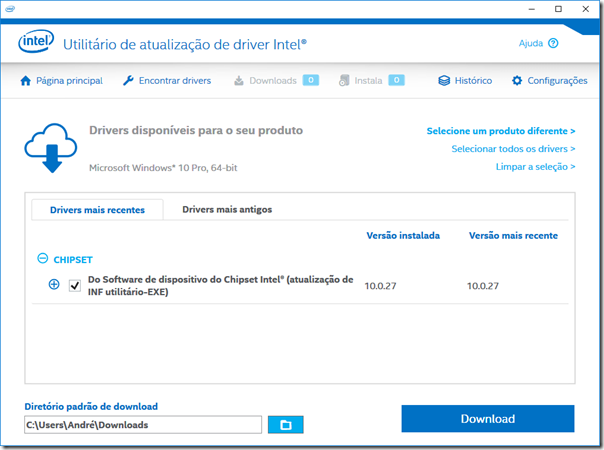604x450 pixels.
Task: Minimize the window
Action: (x=532, y=9)
